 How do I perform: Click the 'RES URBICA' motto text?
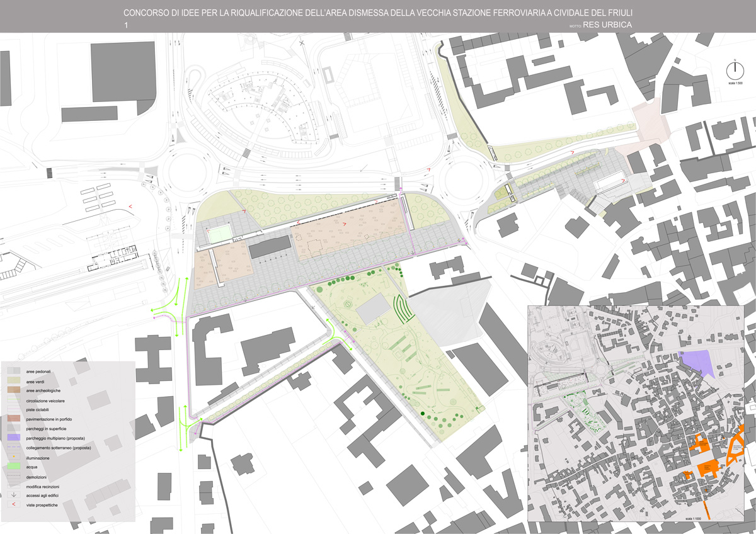click(607, 25)
